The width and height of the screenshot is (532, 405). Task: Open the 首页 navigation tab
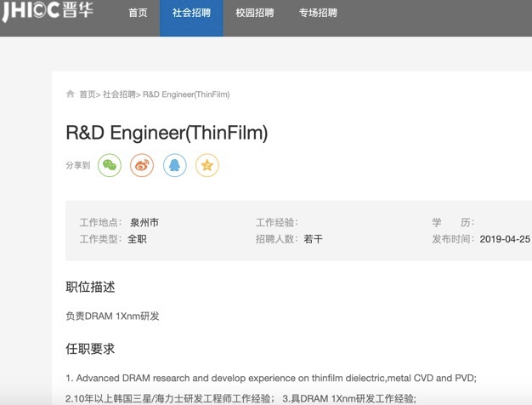click(138, 14)
